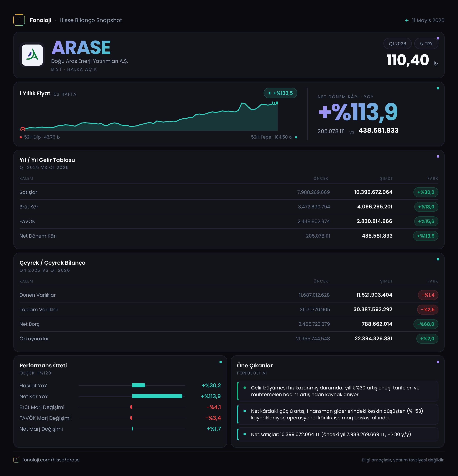Screen dimensions: 458x476
Task: Click the 'Yıl / Yıl Gelir Tablosu' heading
Action: (x=47, y=160)
